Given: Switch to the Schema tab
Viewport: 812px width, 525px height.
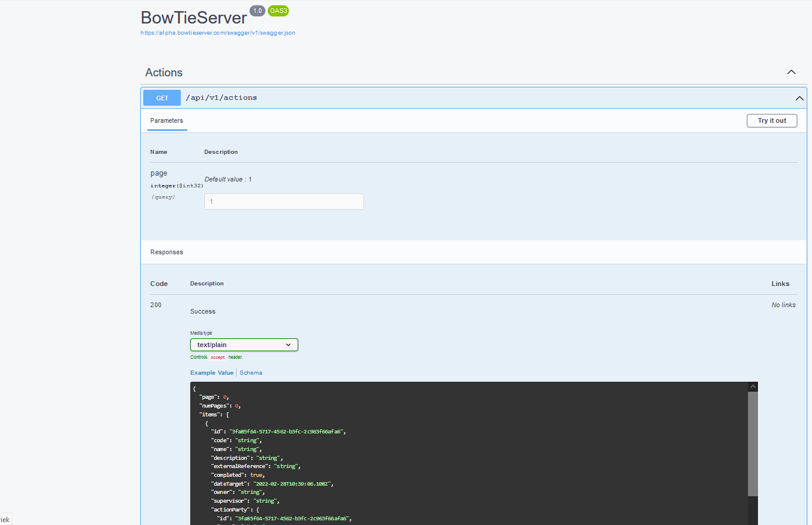Looking at the screenshot, I should 251,373.
